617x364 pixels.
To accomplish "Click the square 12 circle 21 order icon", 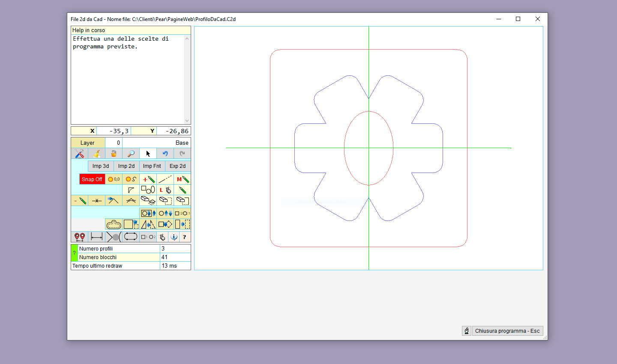I will (x=182, y=213).
